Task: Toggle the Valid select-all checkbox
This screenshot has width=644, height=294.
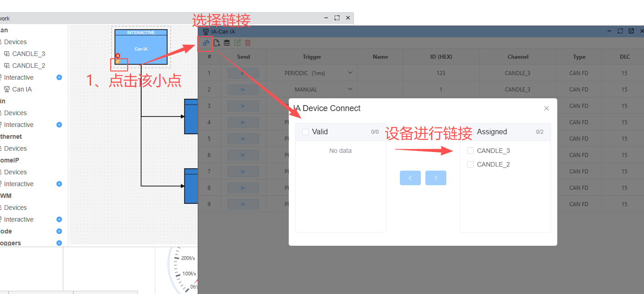Action: coord(305,132)
